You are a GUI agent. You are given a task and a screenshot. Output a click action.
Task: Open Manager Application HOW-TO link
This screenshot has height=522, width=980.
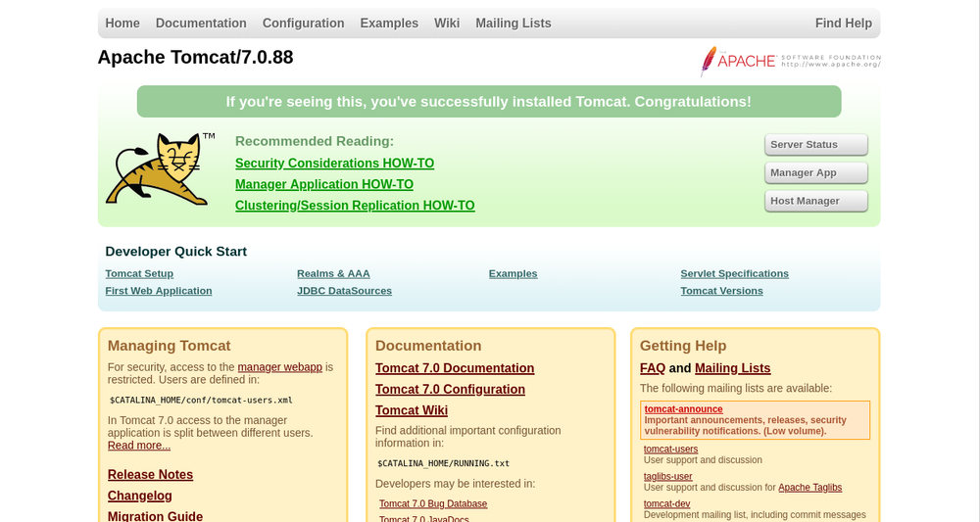pyautogui.click(x=323, y=184)
